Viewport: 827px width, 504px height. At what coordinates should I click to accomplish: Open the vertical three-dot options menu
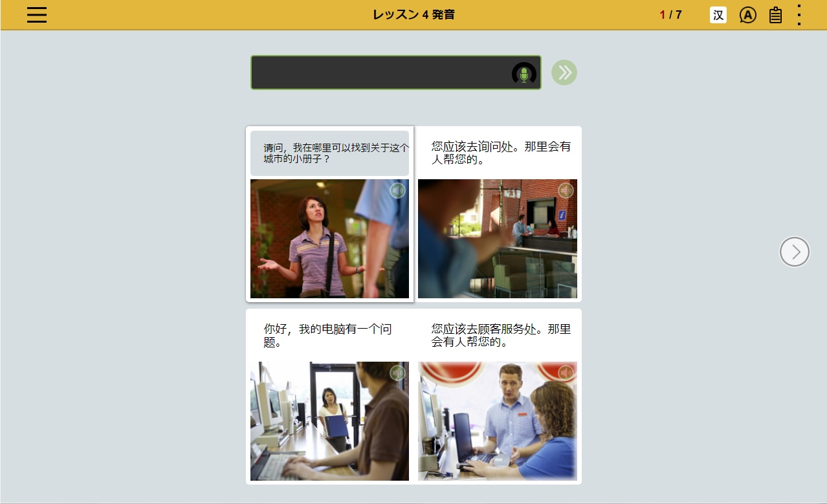tap(799, 15)
